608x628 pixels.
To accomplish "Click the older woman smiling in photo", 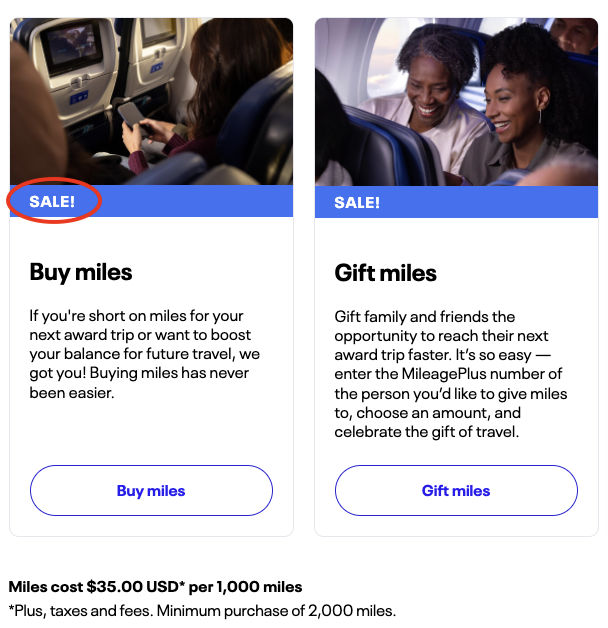I will 433,84.
